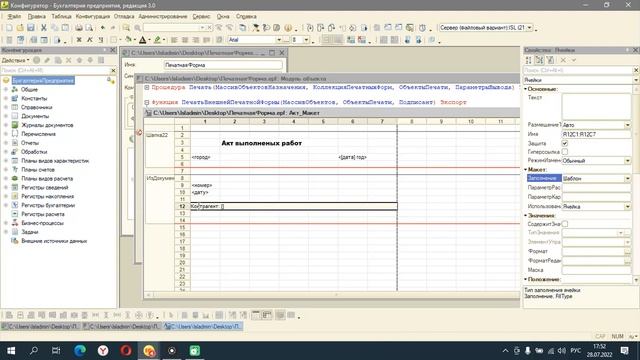Click the Open file toolbar icon
Viewport: 640px width, 360px height.
pyautogui.click(x=20, y=28)
